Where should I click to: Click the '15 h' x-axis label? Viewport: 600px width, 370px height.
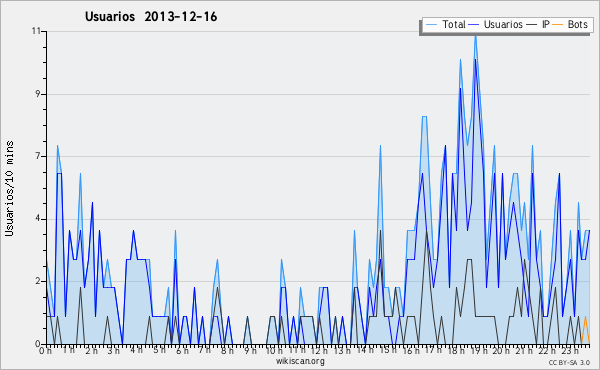[x=387, y=350]
